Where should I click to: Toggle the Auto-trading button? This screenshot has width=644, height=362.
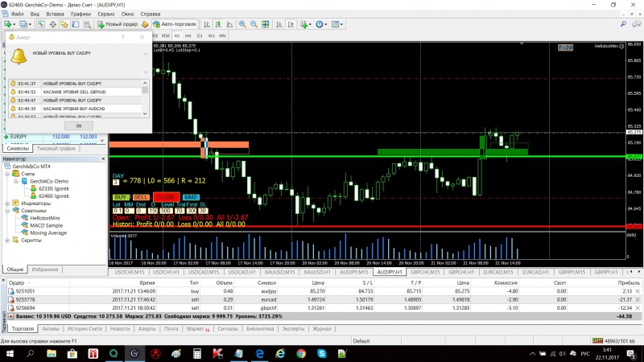pos(175,24)
